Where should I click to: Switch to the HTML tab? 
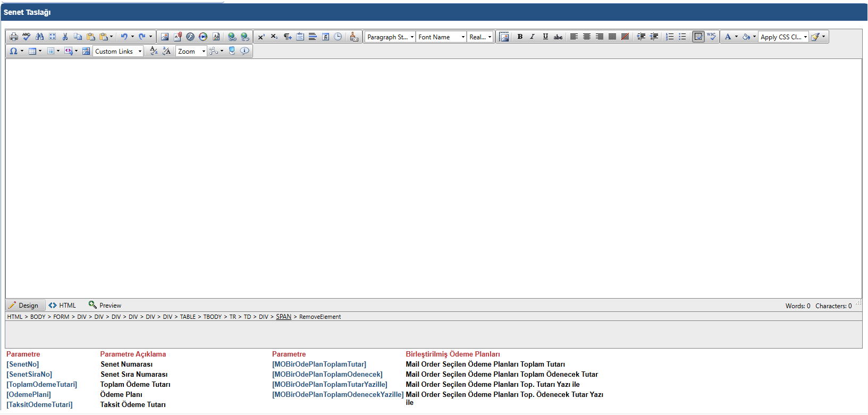pos(62,306)
